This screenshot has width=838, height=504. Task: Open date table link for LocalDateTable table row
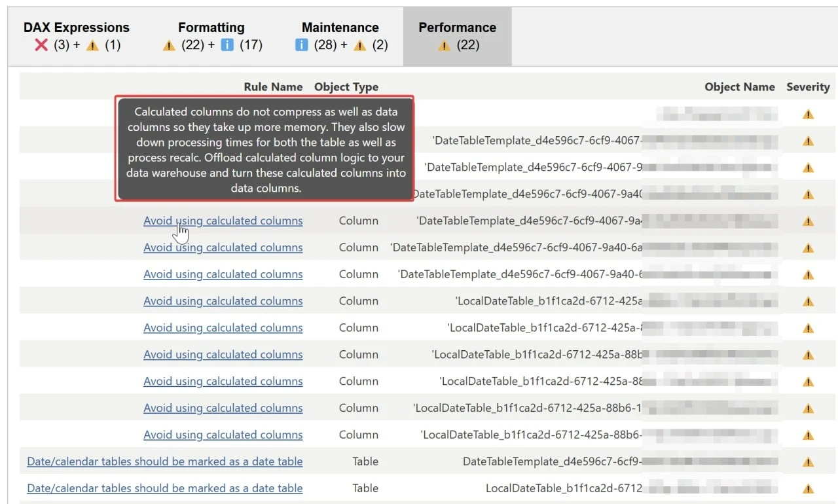click(165, 488)
